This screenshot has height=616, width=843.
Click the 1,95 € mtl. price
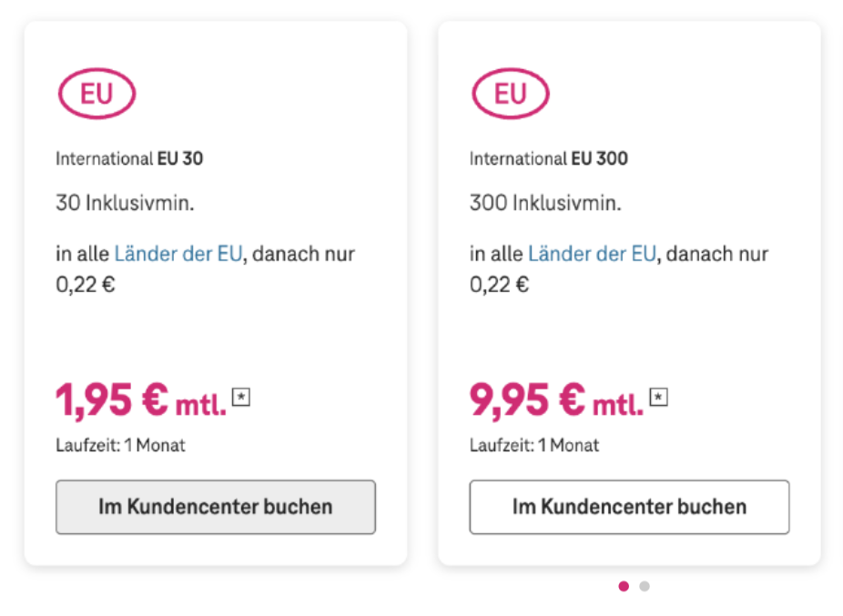click(140, 400)
